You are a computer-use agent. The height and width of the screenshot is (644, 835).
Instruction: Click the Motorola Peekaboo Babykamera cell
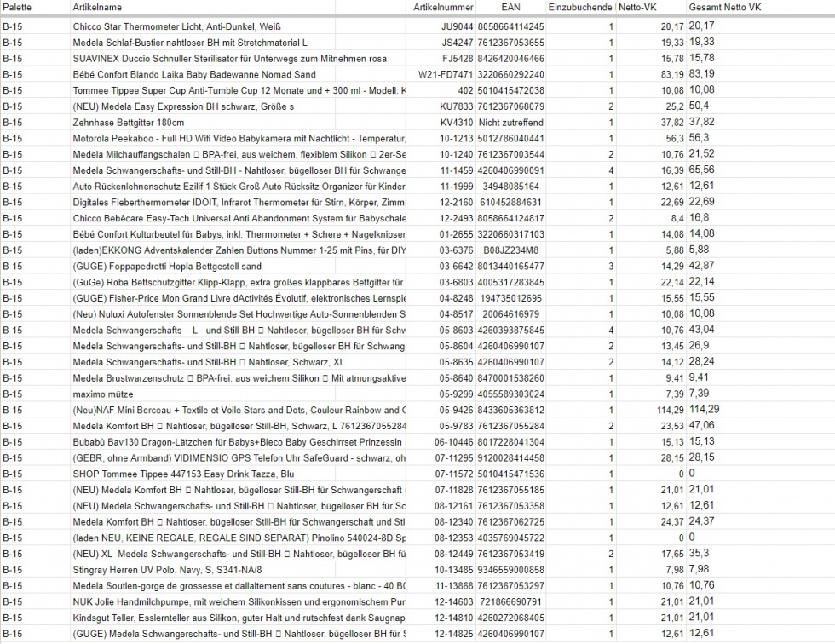pyautogui.click(x=239, y=138)
